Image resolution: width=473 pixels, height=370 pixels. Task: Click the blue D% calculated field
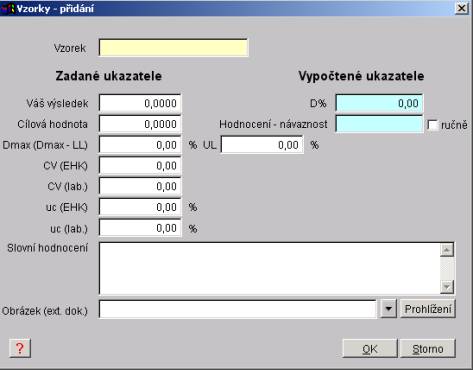pyautogui.click(x=379, y=103)
